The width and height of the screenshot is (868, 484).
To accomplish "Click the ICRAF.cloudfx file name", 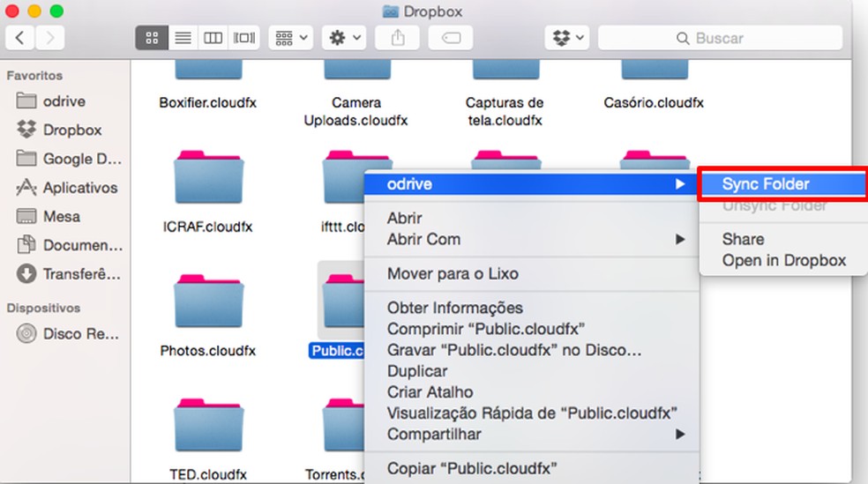I will (207, 227).
